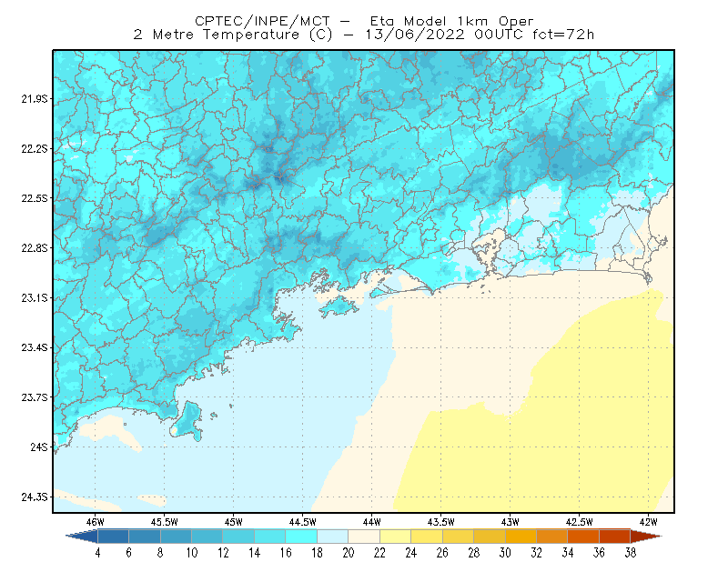Click the 43.5W longitude label
The height and width of the screenshot is (562, 728).
[x=441, y=522]
